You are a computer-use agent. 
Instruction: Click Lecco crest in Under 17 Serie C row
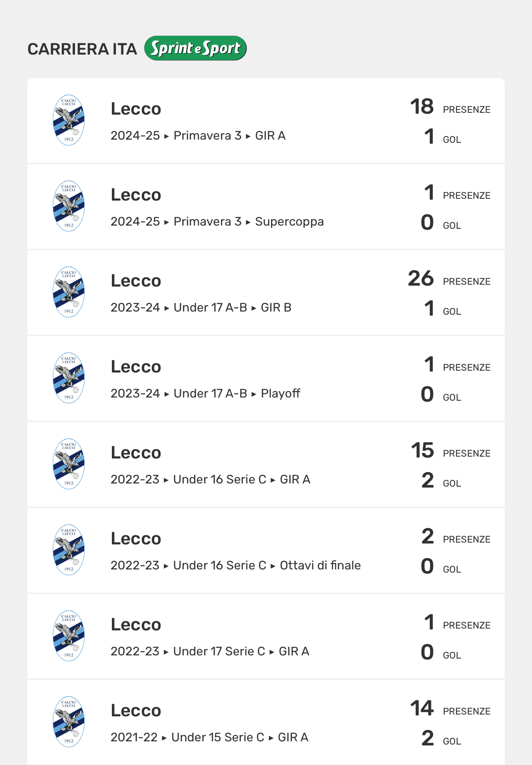coord(69,636)
